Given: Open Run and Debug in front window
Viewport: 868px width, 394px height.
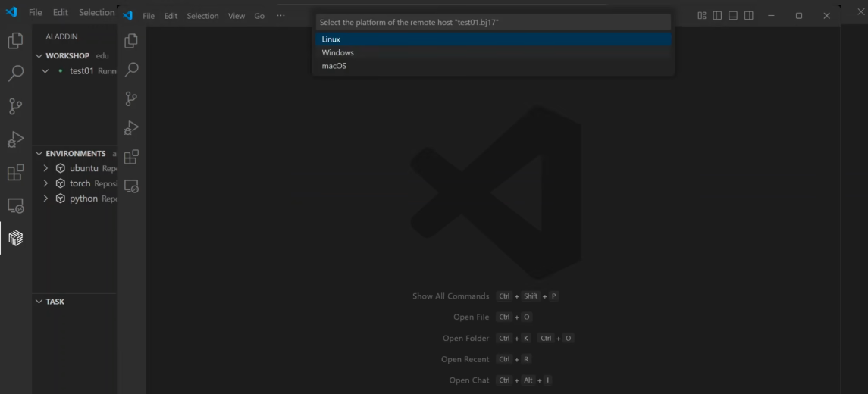Looking at the screenshot, I should (x=131, y=128).
